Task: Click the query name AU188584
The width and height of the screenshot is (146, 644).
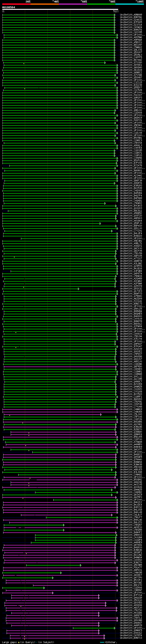Action: tap(8, 7)
